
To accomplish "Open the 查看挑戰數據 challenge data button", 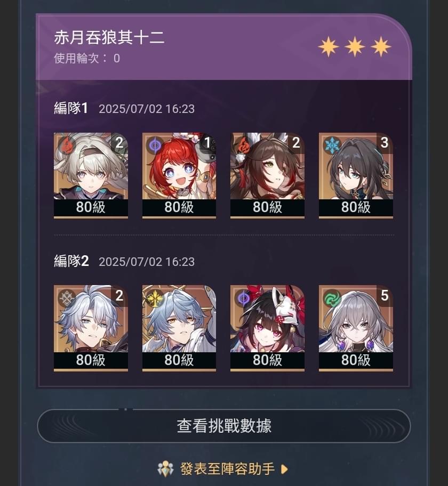I will (x=223, y=426).
